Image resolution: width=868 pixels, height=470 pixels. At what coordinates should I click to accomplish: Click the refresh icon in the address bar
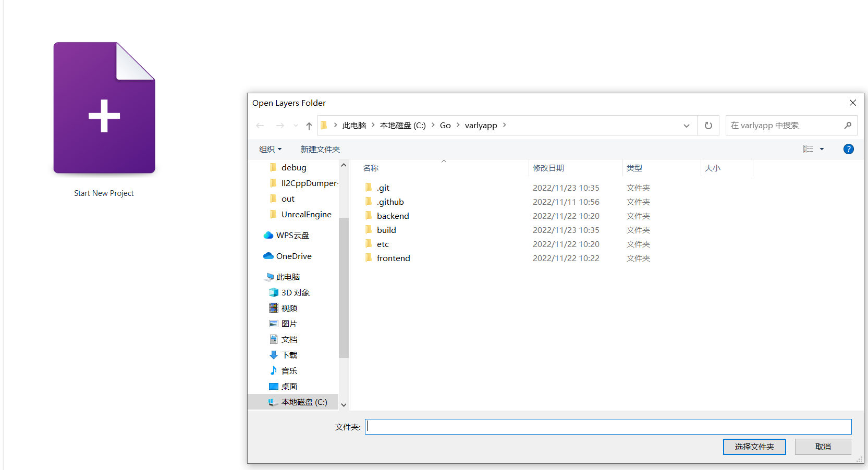(708, 125)
